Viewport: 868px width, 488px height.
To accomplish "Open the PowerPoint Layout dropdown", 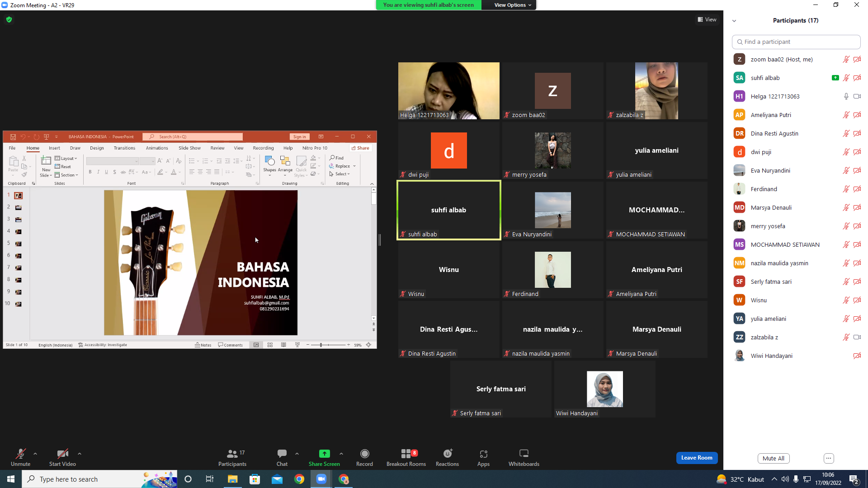I will [x=66, y=158].
